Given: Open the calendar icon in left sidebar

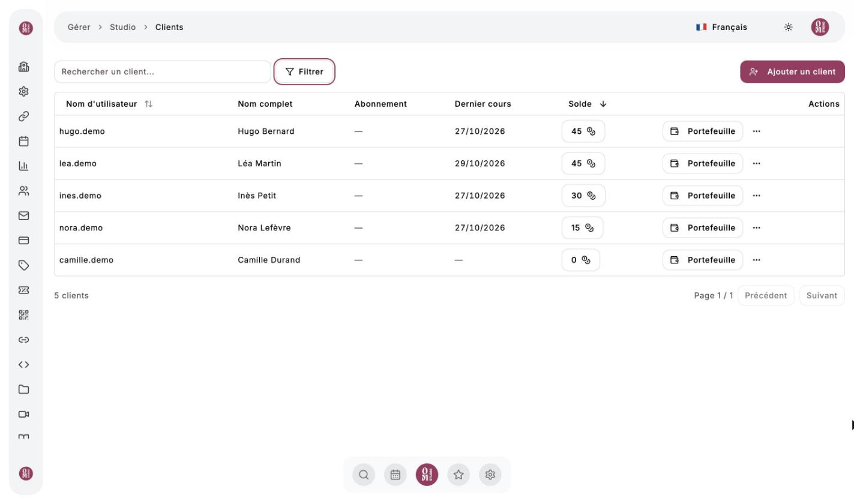Looking at the screenshot, I should pos(24,142).
